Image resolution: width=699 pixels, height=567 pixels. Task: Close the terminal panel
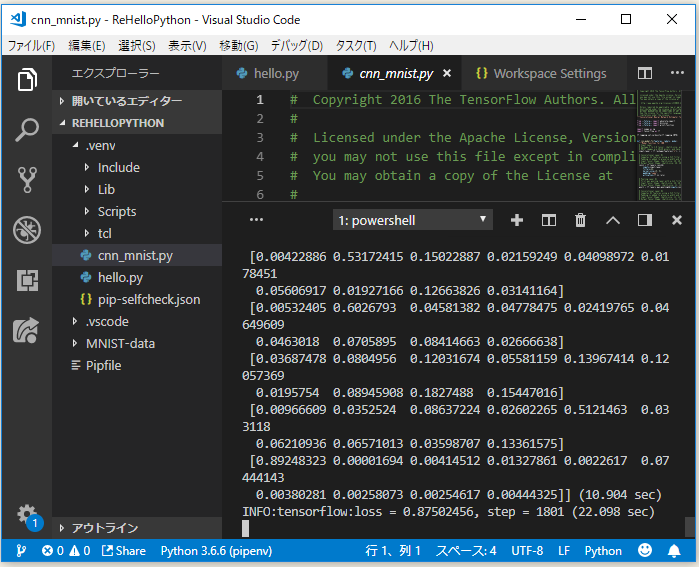(677, 220)
